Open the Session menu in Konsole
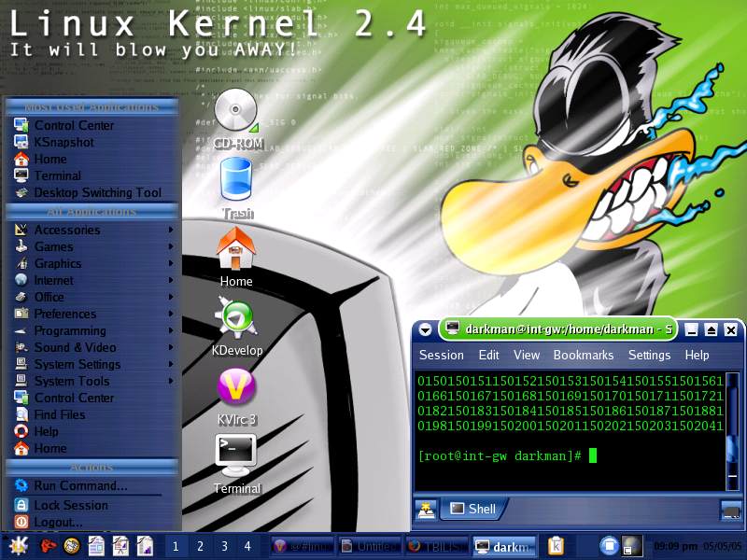Viewport: 747px width, 560px height. tap(441, 356)
